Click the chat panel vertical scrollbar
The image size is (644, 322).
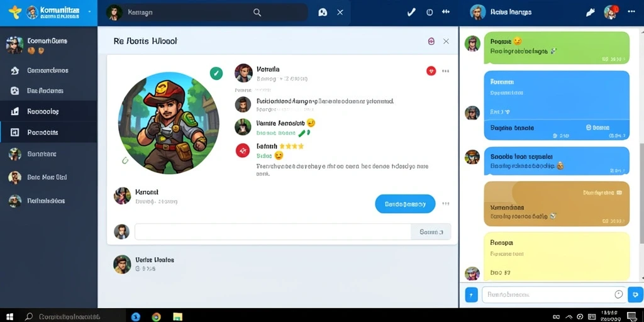pyautogui.click(x=641, y=193)
